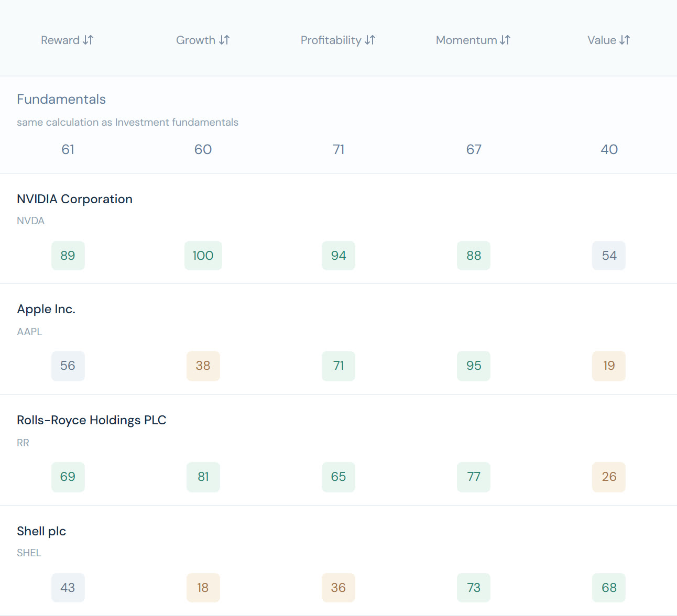This screenshot has height=616, width=677.
Task: Click the Momentum column header label
Action: click(x=466, y=40)
